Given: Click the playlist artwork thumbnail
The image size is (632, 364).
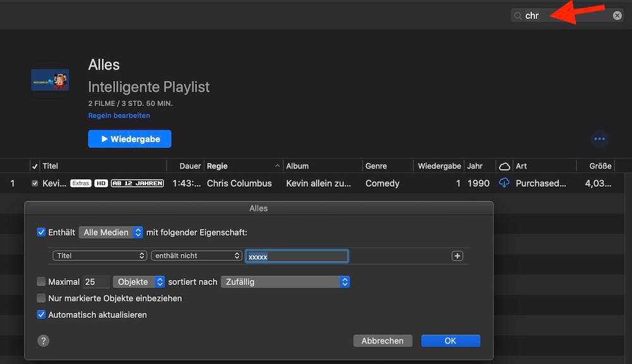Looking at the screenshot, I should (50, 80).
